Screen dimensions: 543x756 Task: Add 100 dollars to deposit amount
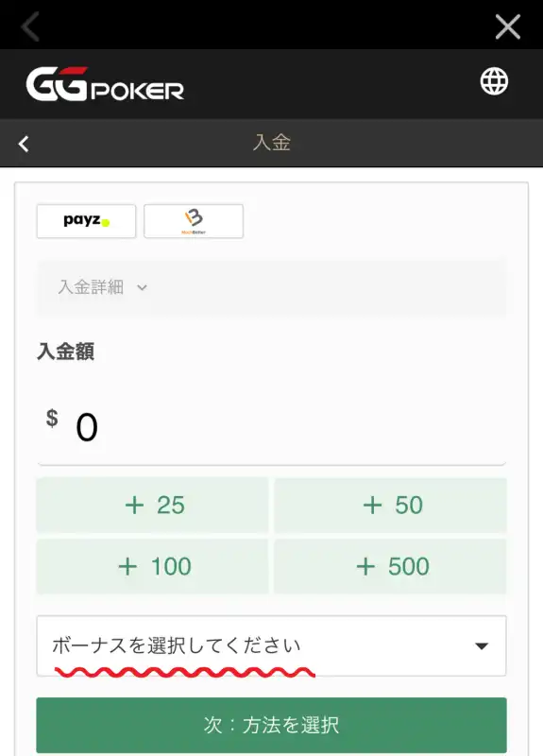(x=152, y=566)
